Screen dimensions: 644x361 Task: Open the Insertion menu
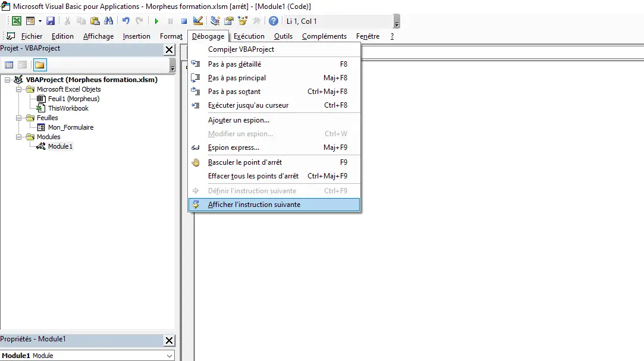pos(136,36)
